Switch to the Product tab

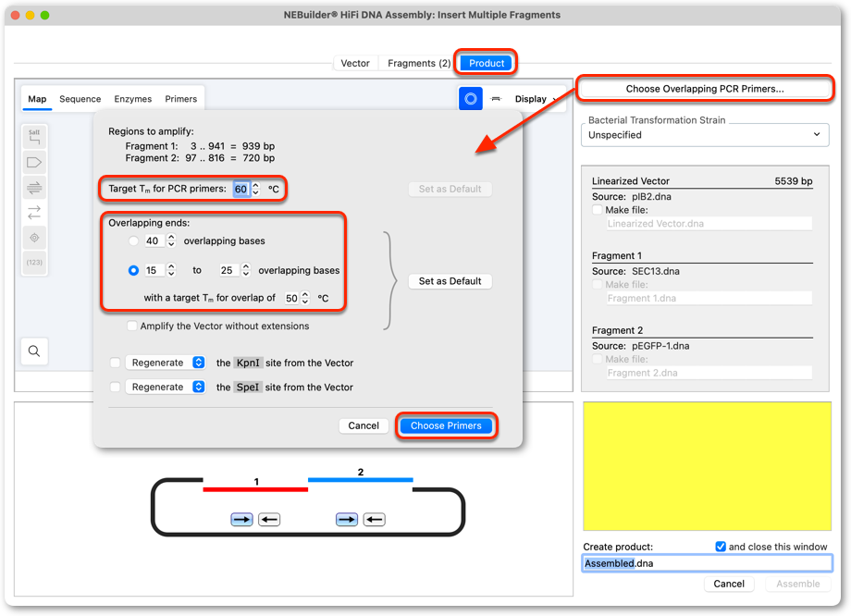[487, 63]
